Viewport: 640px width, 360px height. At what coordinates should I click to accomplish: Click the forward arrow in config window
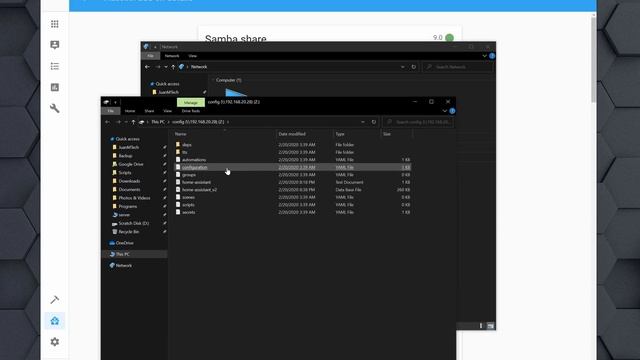[x=118, y=122]
